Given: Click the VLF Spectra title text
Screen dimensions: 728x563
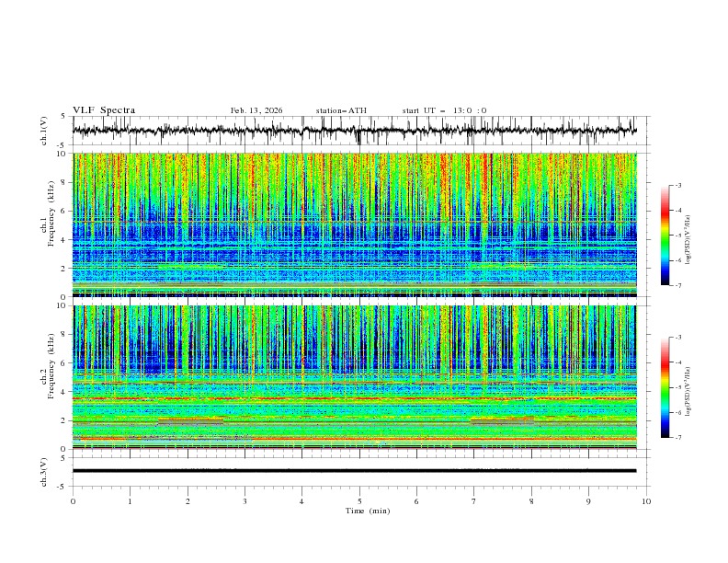Looking at the screenshot, I should tap(104, 110).
